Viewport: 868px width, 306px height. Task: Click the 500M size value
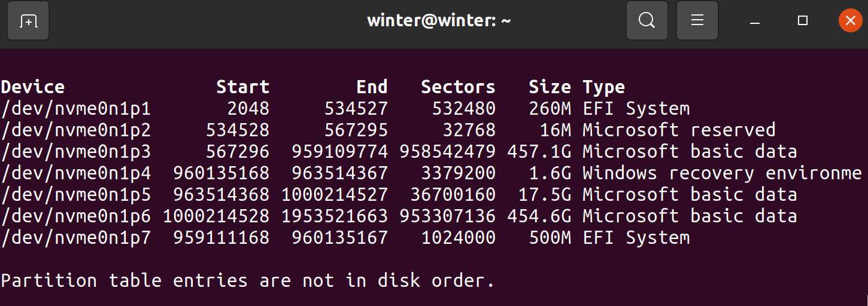(x=550, y=238)
